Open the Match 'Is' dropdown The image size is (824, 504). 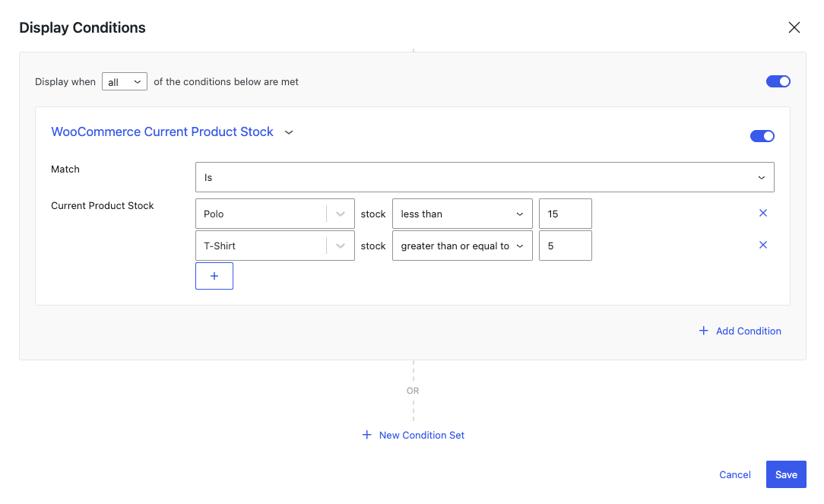click(484, 177)
